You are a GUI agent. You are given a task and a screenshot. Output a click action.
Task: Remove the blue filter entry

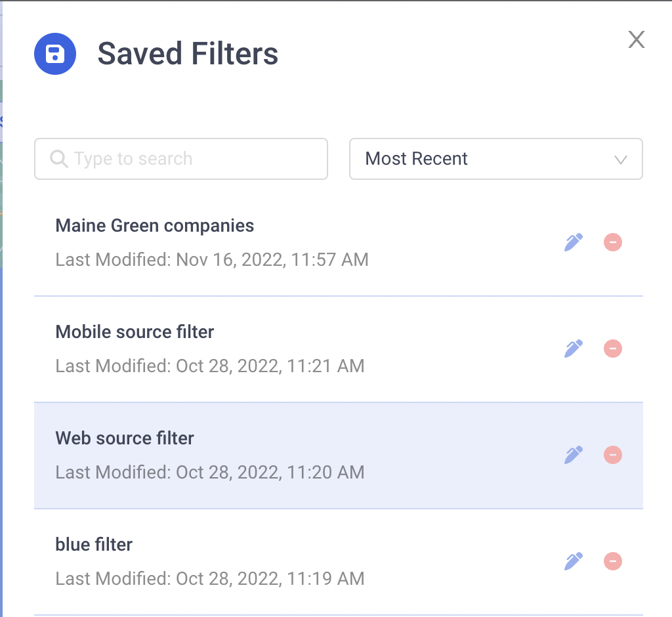point(613,561)
